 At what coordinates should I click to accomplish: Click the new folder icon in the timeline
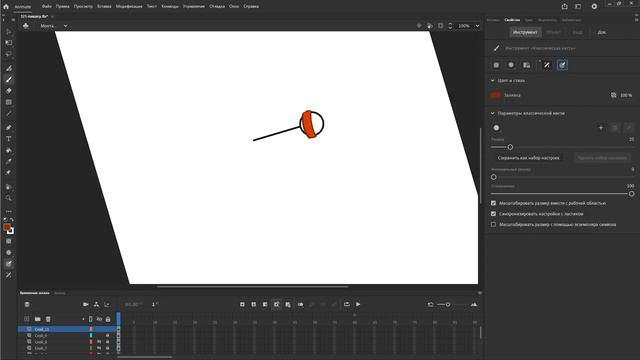point(38,319)
